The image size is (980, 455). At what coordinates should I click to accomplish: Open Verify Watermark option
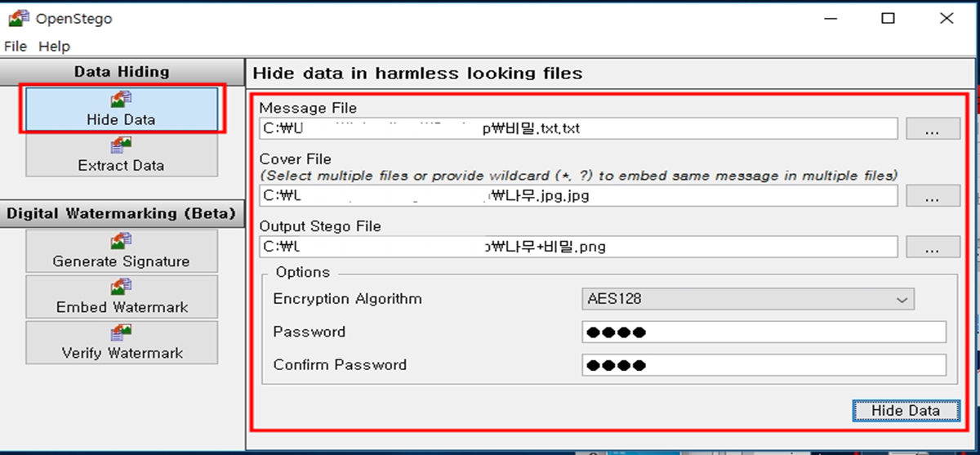click(x=122, y=342)
